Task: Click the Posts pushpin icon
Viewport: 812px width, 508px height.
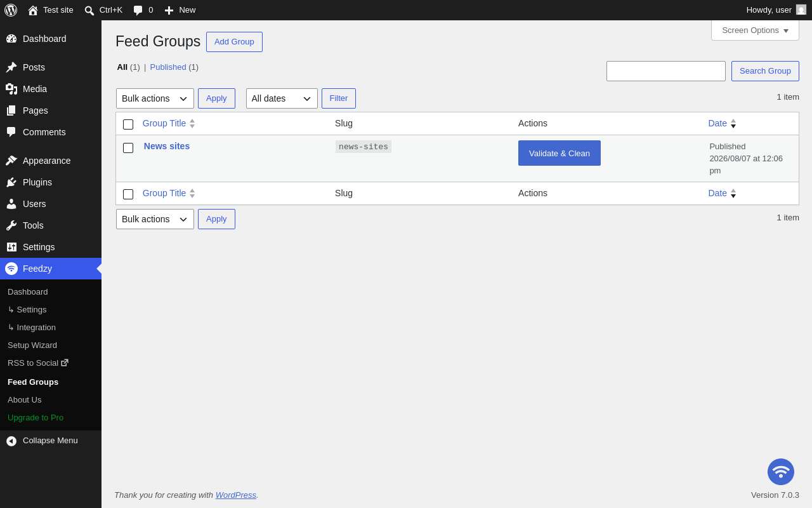Action: pyautogui.click(x=11, y=67)
